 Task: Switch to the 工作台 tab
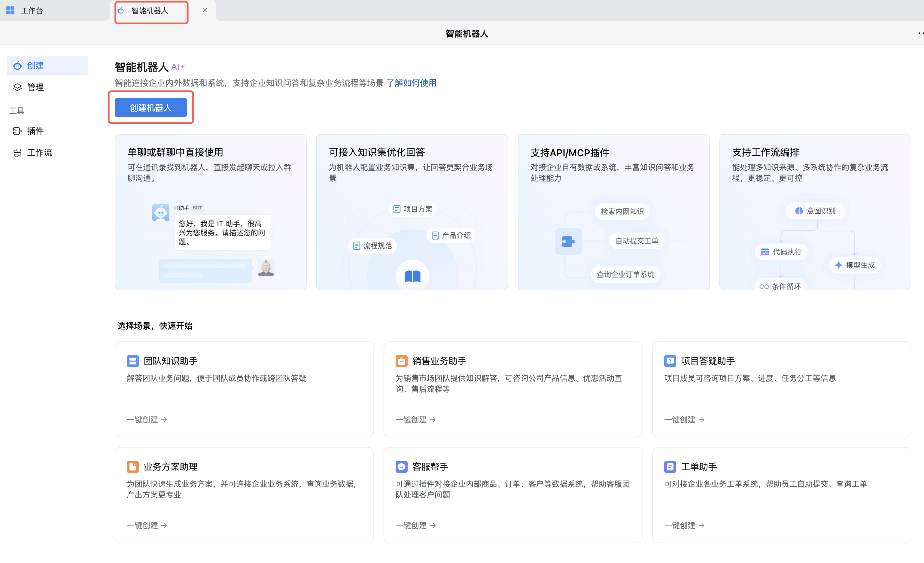click(x=32, y=11)
